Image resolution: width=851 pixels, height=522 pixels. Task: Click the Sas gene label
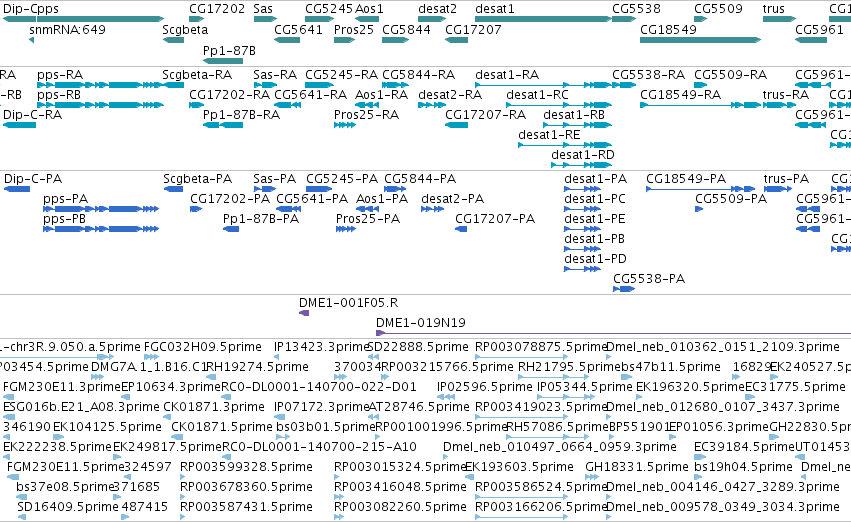(263, 9)
